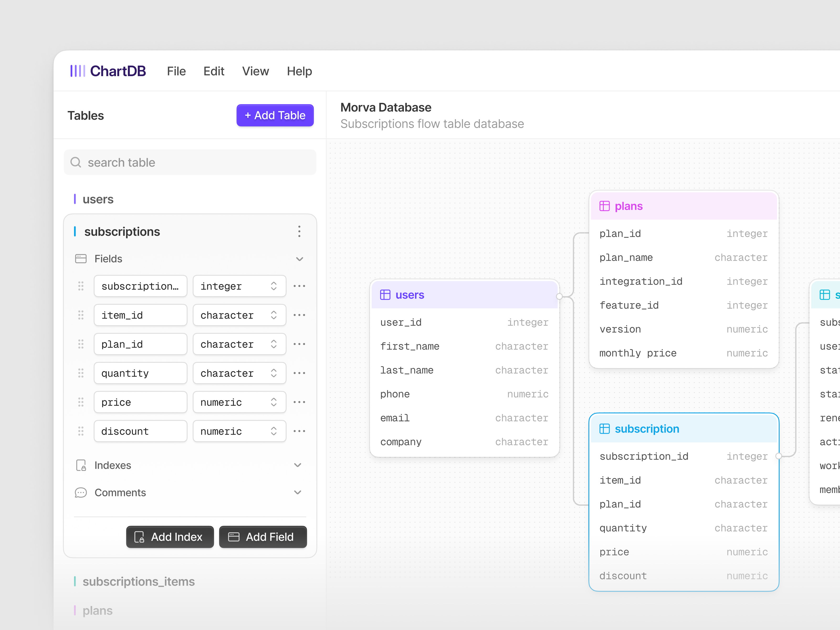Screen dimensions: 840x630
Task: Open type dropdown for quantity field
Action: point(239,373)
